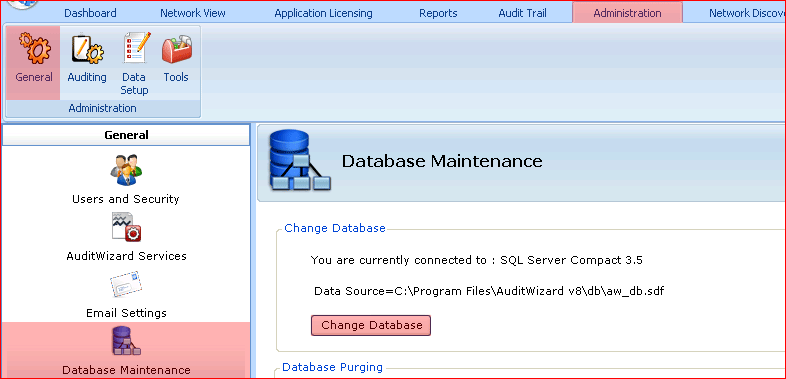
Task: Open the Tools toolbox icon
Action: coord(176,49)
